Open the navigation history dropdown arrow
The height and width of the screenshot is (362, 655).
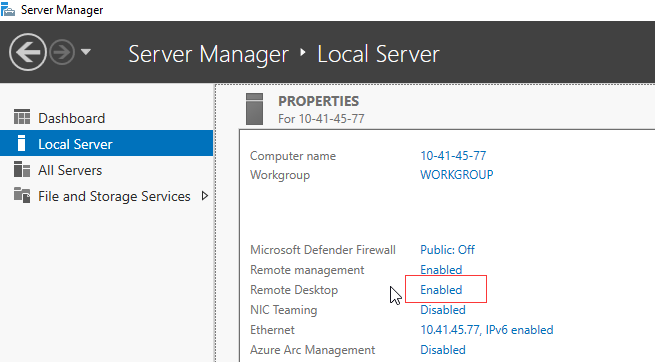coord(86,52)
